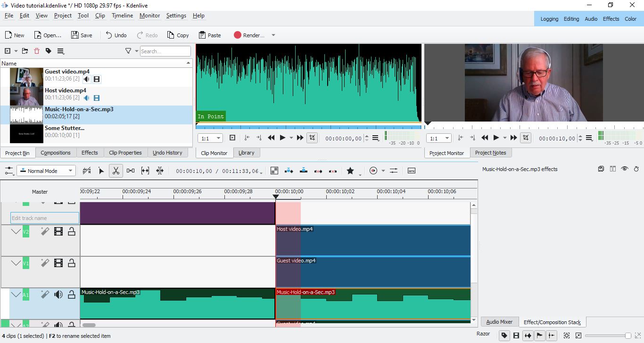Hide video track V2 film icon
Screen dimensions: 644x343
pos(58,231)
